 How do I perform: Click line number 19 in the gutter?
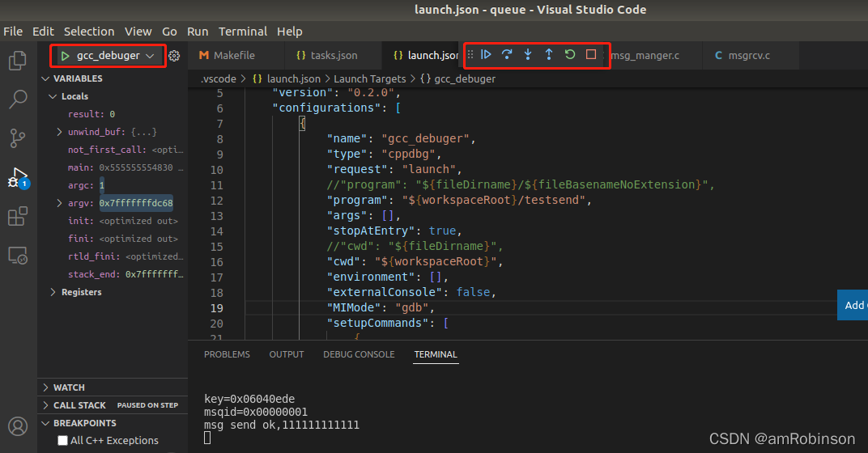pos(216,308)
